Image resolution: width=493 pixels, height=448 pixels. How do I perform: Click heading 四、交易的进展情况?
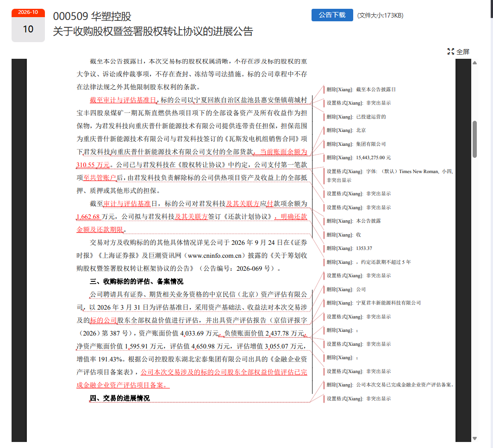coord(120,398)
